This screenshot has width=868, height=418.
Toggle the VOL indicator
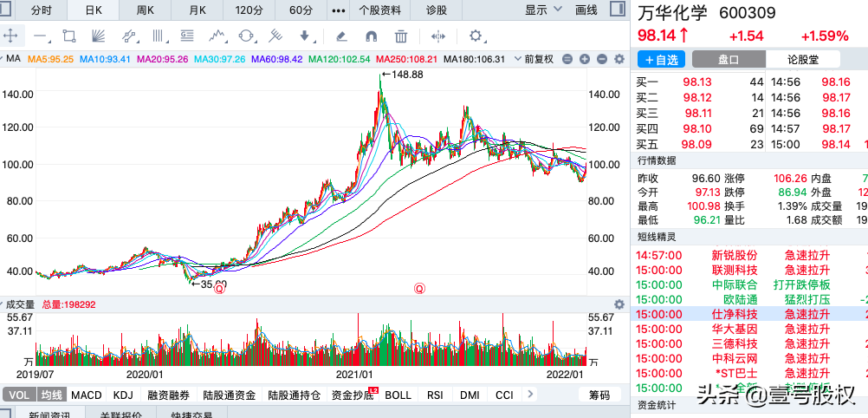tap(19, 395)
